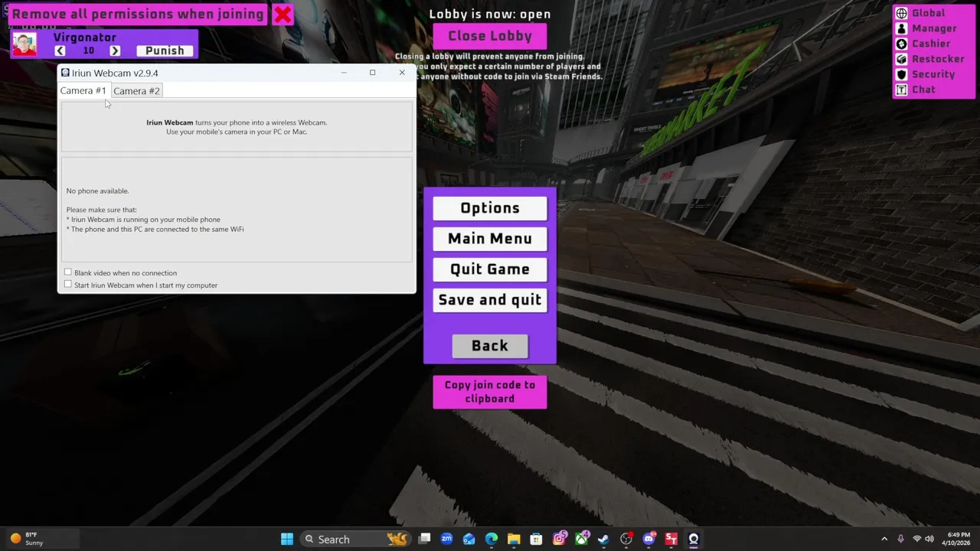The width and height of the screenshot is (980, 551).
Task: Open the Windows Start menu
Action: [x=287, y=539]
